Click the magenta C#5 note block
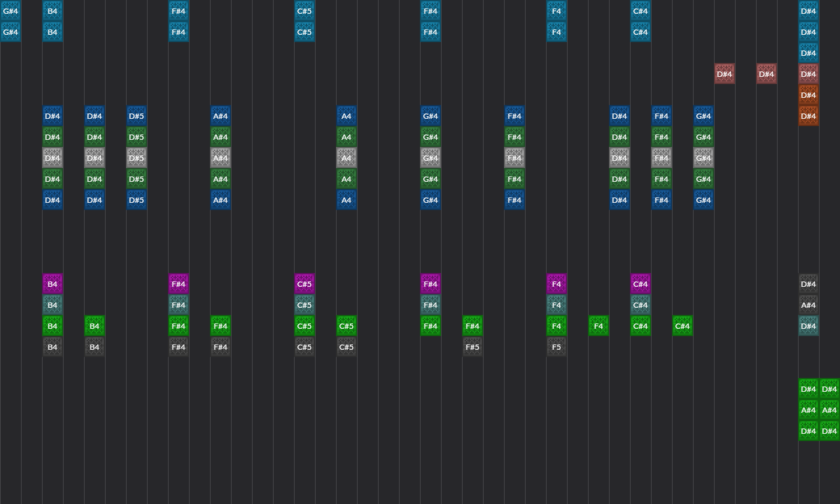840x504 pixels. point(304,284)
